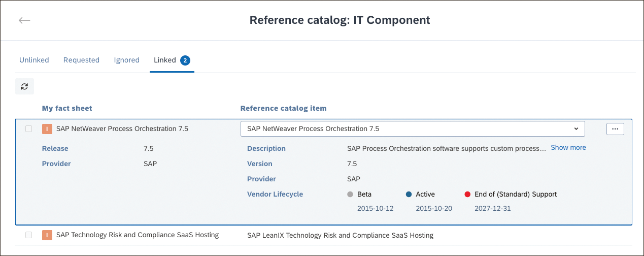Viewport: 644px width, 256px height.
Task: Click the Reference catalog: IT Component title
Action: click(x=340, y=20)
